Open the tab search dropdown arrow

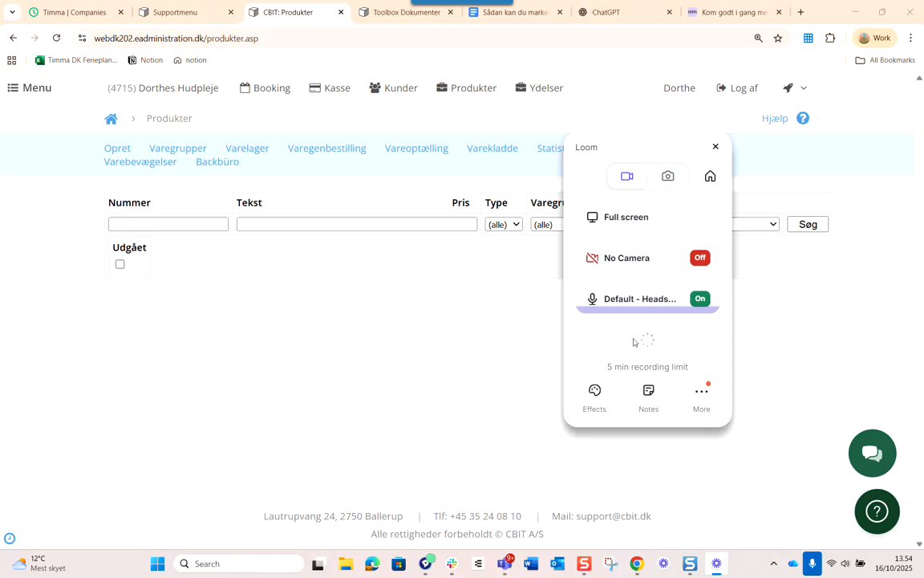coord(12,12)
